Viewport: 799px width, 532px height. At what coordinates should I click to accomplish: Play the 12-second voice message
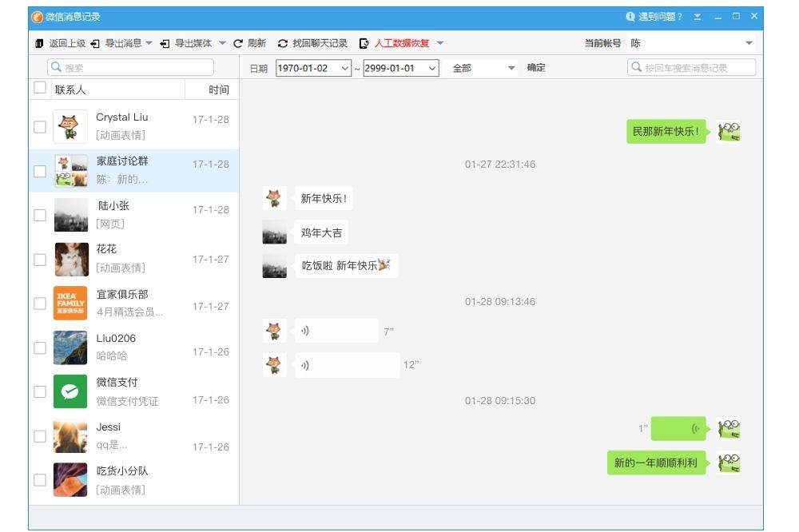(348, 365)
